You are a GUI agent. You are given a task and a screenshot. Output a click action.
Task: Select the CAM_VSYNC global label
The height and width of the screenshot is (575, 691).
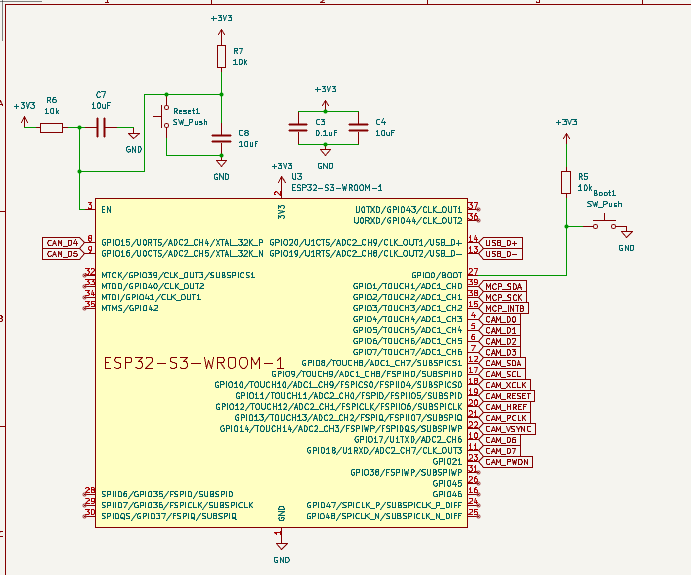pyautogui.click(x=508, y=429)
